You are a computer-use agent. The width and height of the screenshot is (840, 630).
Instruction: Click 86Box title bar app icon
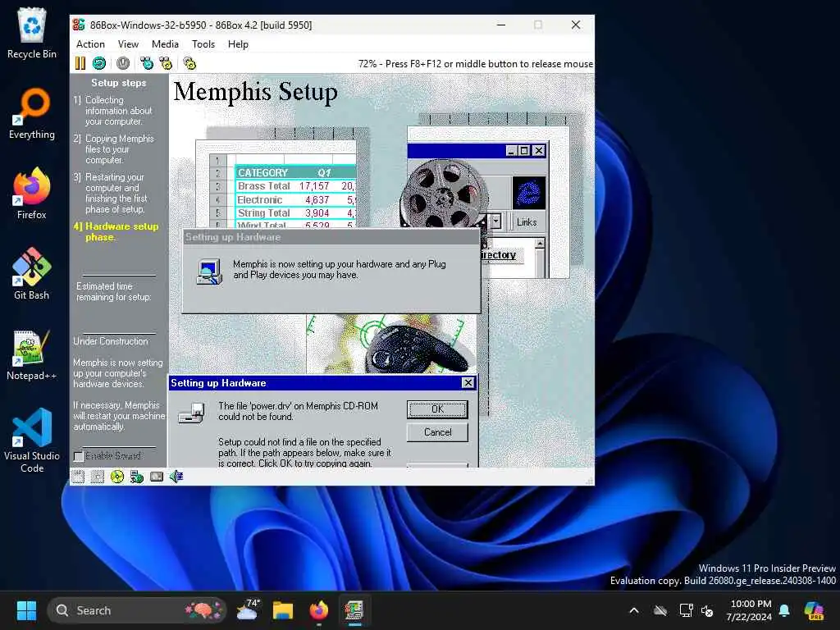pos(80,25)
